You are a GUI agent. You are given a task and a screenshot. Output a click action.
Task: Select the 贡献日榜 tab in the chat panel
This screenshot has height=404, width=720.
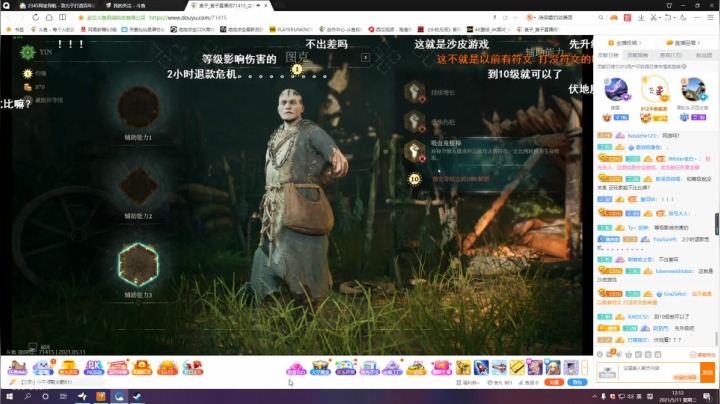[x=608, y=55]
